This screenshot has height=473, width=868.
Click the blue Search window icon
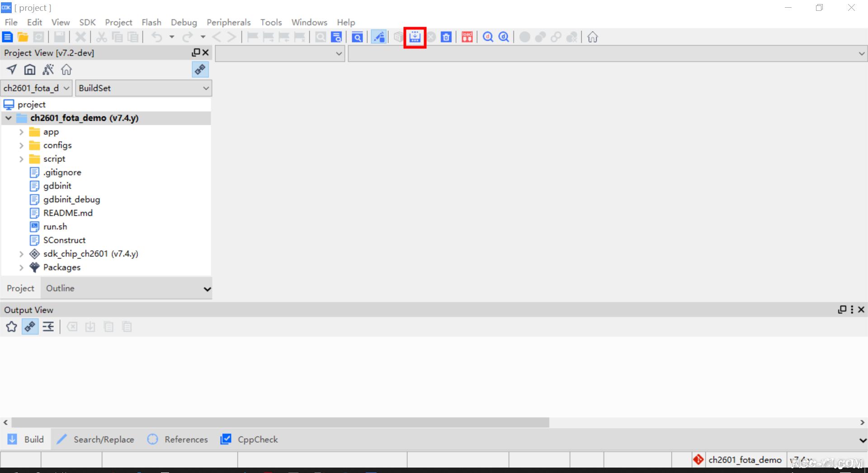357,37
